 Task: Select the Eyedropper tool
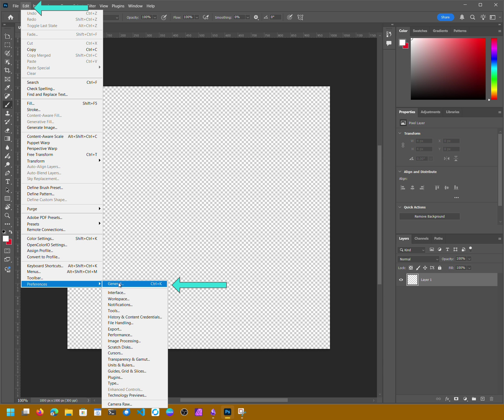point(7,87)
